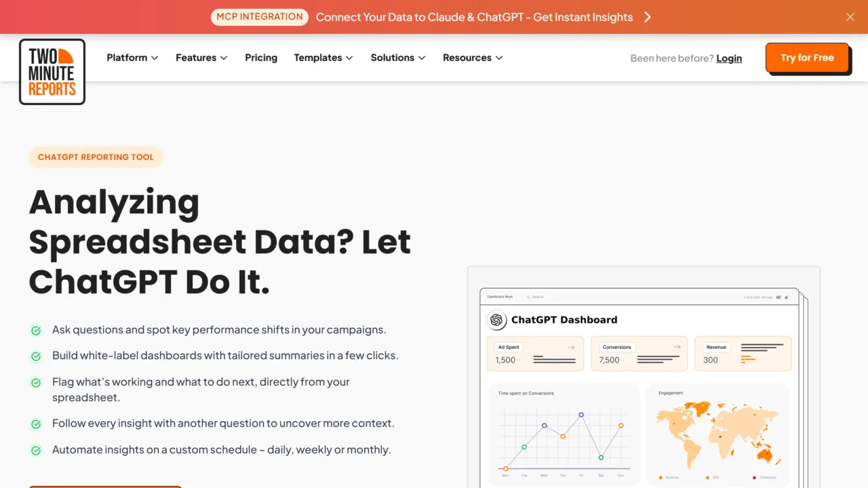Click the 300 revenue value
This screenshot has height=488, width=868.
tap(710, 361)
